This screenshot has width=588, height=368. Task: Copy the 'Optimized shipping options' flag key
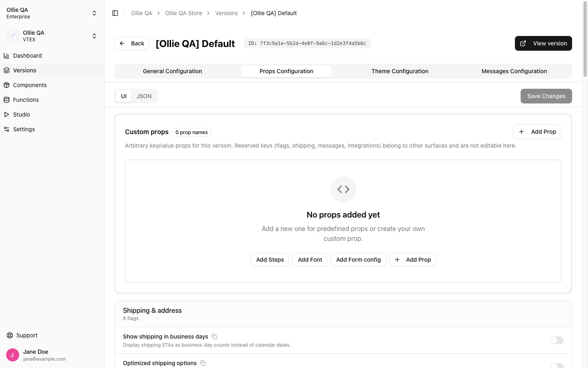(x=203, y=363)
